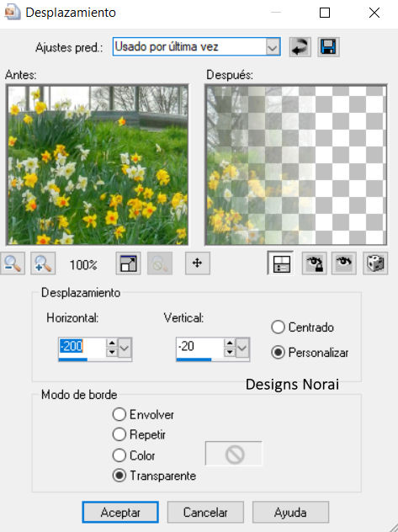Choose the Repetir border mode
The height and width of the screenshot is (532, 398).
[119, 434]
